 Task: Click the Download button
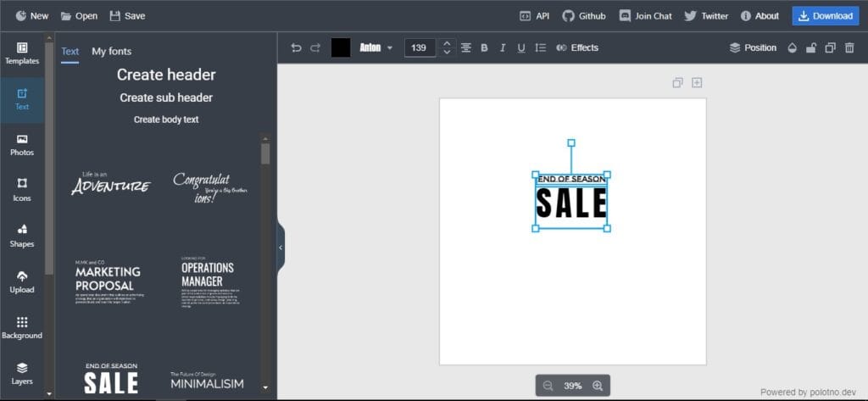tap(824, 15)
